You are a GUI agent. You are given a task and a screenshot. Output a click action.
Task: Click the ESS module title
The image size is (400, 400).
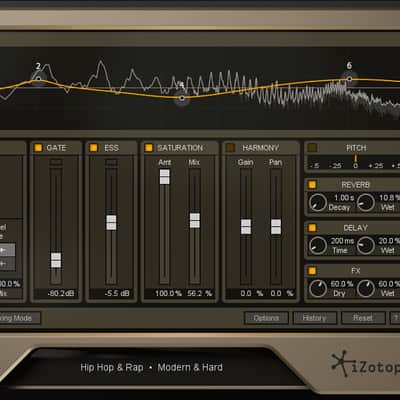111,148
